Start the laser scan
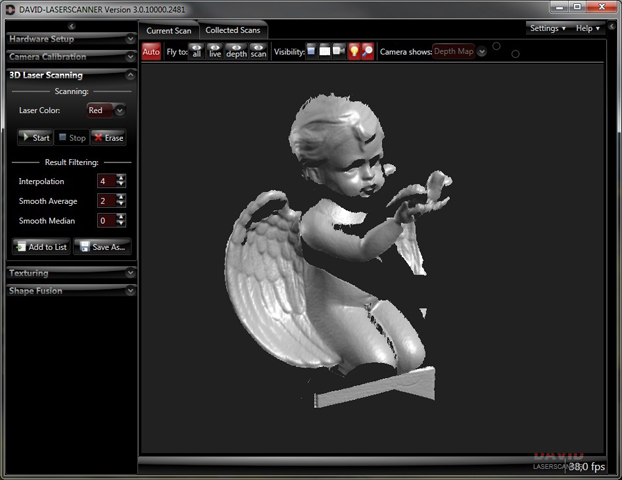This screenshot has height=480, width=622. [x=35, y=137]
